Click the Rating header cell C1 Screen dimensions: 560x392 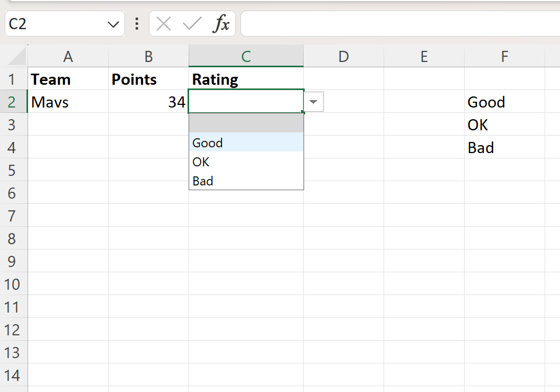(x=246, y=79)
